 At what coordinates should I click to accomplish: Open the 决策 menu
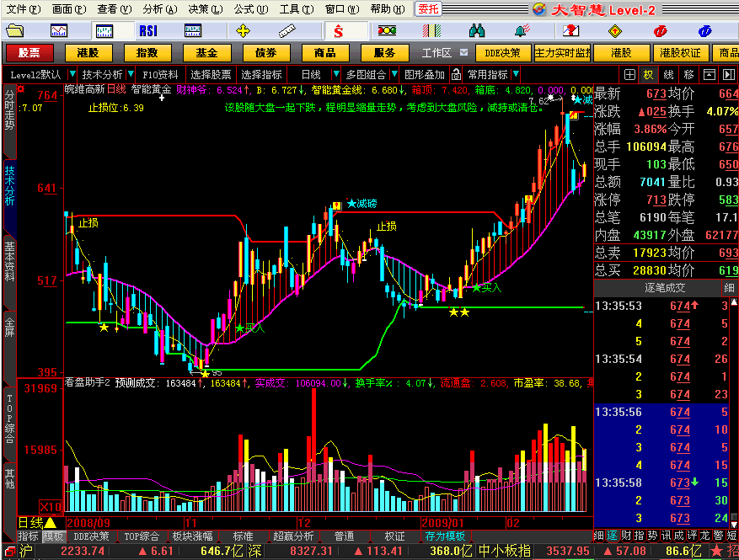click(x=206, y=9)
